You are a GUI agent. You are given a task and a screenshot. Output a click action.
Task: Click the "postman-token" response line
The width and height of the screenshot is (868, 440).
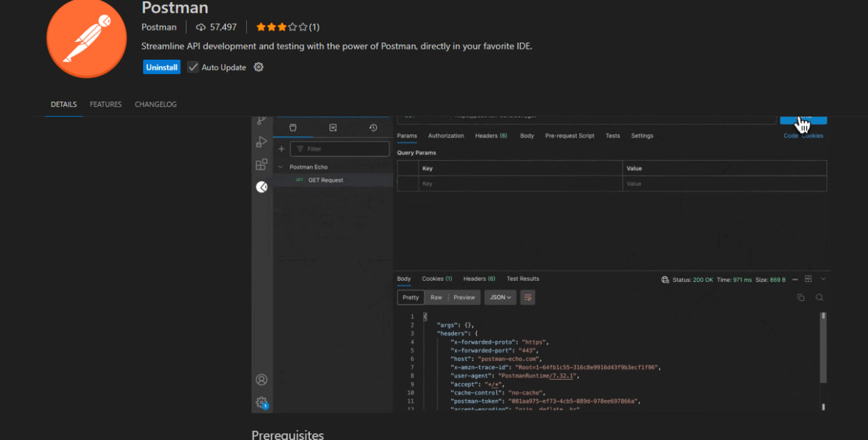click(x=546, y=401)
